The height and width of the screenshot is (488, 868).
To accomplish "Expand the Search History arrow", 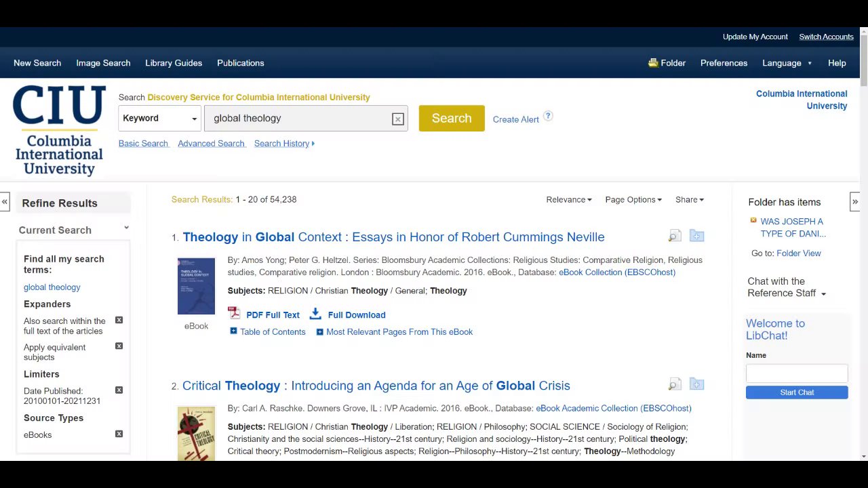I will 313,144.
